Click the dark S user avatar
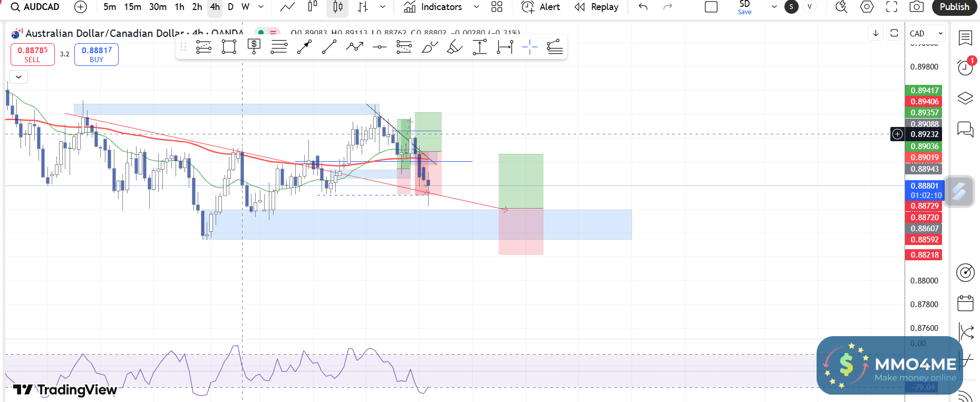The width and height of the screenshot is (980, 402). (791, 7)
